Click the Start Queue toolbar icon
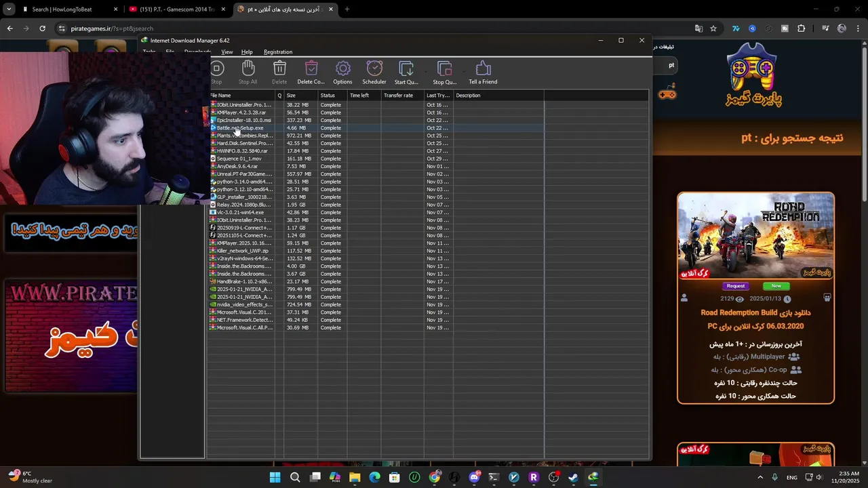This screenshot has width=868, height=488. point(406,72)
